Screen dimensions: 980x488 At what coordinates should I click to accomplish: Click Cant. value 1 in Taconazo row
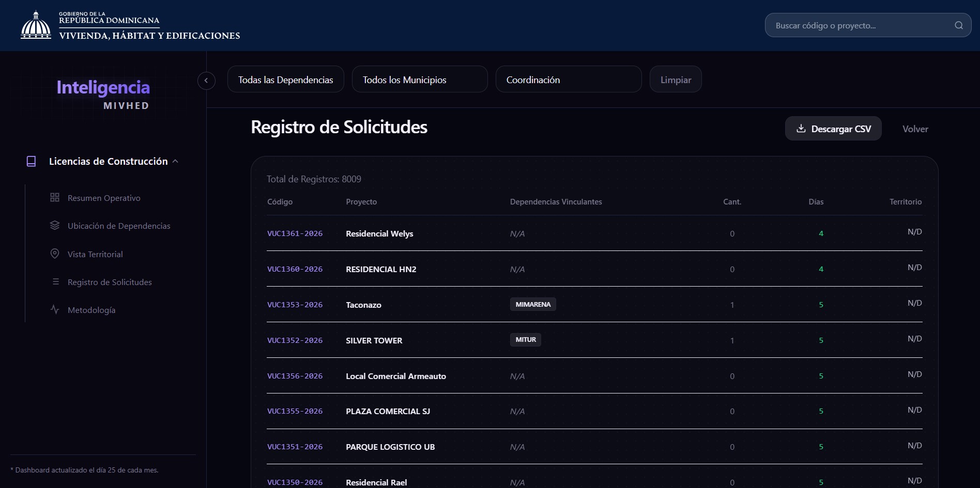pyautogui.click(x=732, y=305)
